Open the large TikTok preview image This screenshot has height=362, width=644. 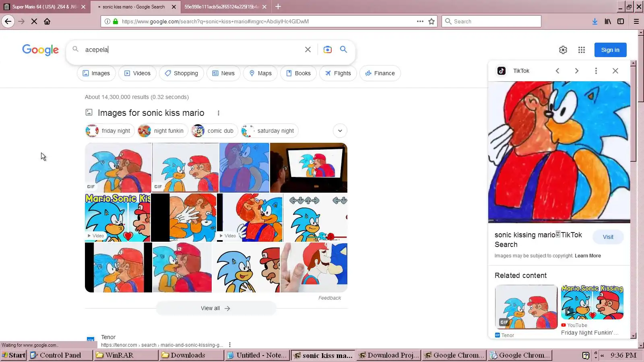tap(559, 152)
